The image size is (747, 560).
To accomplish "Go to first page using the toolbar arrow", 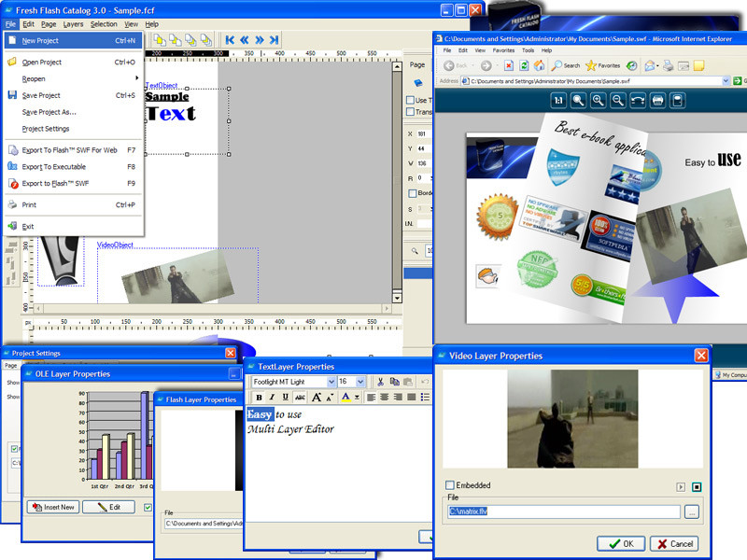I will [x=230, y=40].
